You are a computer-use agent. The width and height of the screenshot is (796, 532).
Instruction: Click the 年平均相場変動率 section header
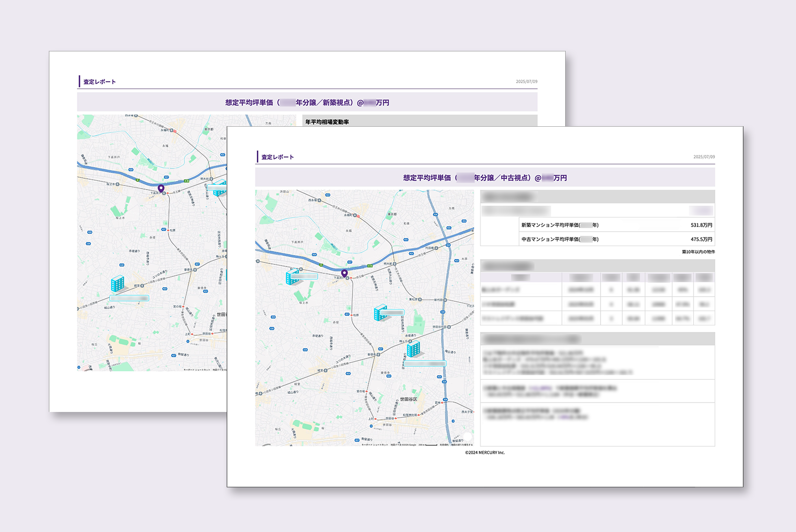pyautogui.click(x=327, y=122)
